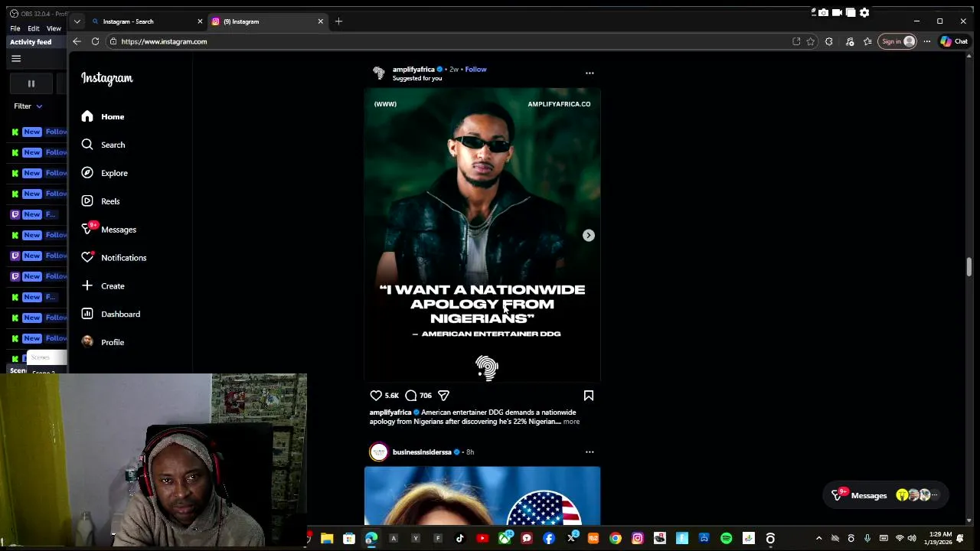Open the volume control in tray
The height and width of the screenshot is (551, 980).
click(912, 539)
